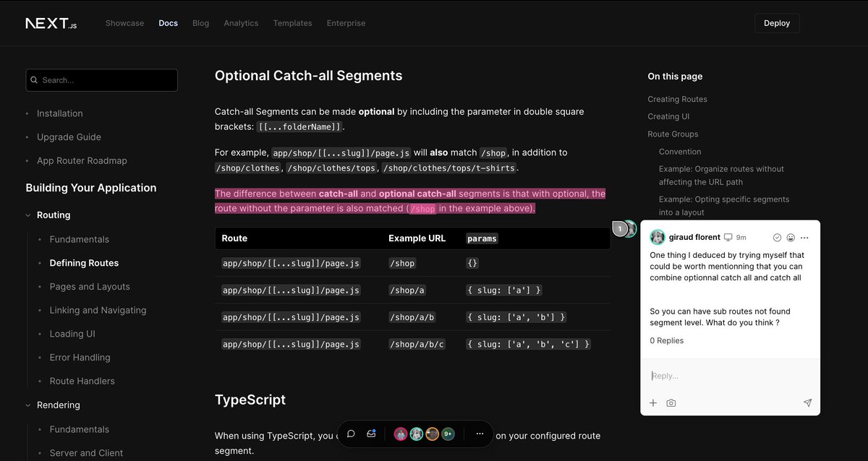Image resolution: width=868 pixels, height=461 pixels.
Task: Open the Showcase nav item
Action: click(x=124, y=23)
